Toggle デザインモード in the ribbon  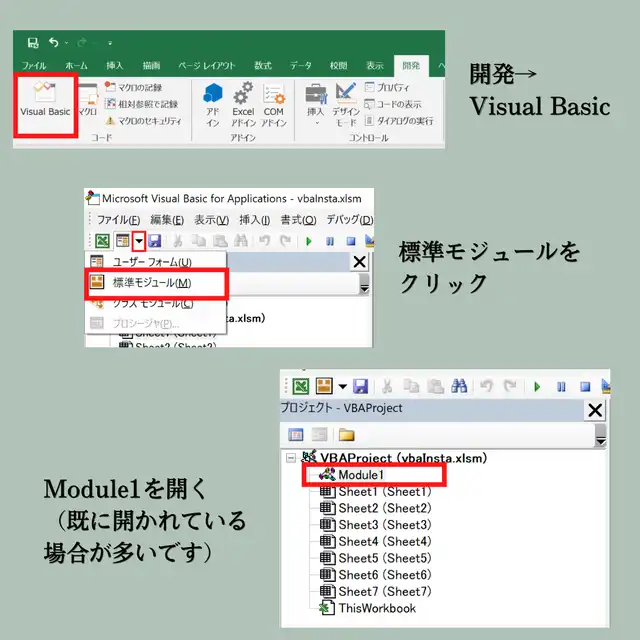tap(346, 103)
